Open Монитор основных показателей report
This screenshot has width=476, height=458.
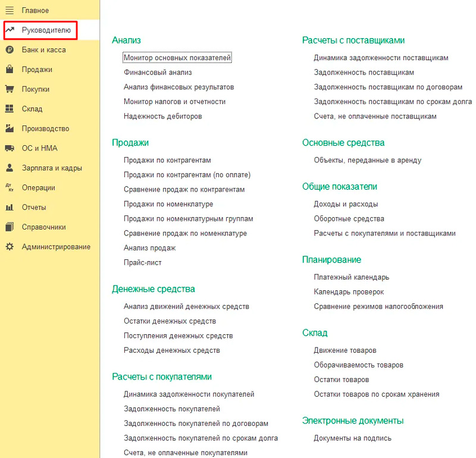177,58
